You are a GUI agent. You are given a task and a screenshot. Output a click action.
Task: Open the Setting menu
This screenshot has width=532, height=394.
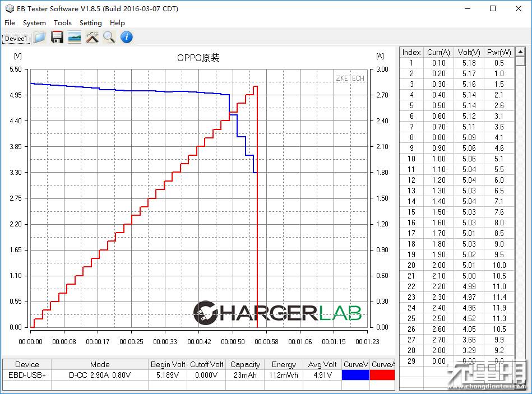tap(91, 23)
